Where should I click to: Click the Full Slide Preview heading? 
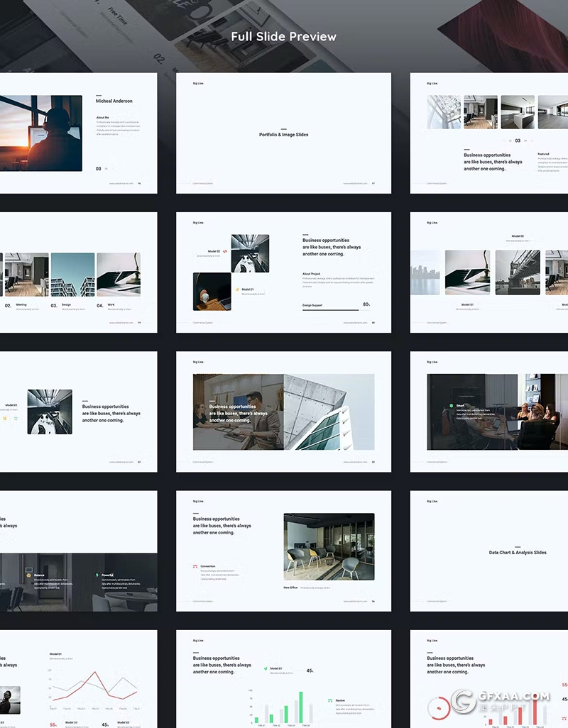tap(283, 36)
